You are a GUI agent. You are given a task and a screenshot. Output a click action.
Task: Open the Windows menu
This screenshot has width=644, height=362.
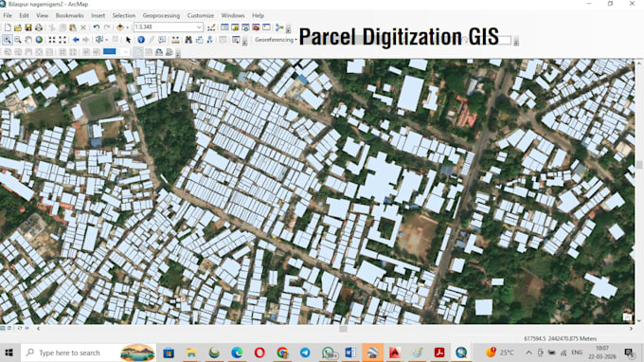[233, 15]
